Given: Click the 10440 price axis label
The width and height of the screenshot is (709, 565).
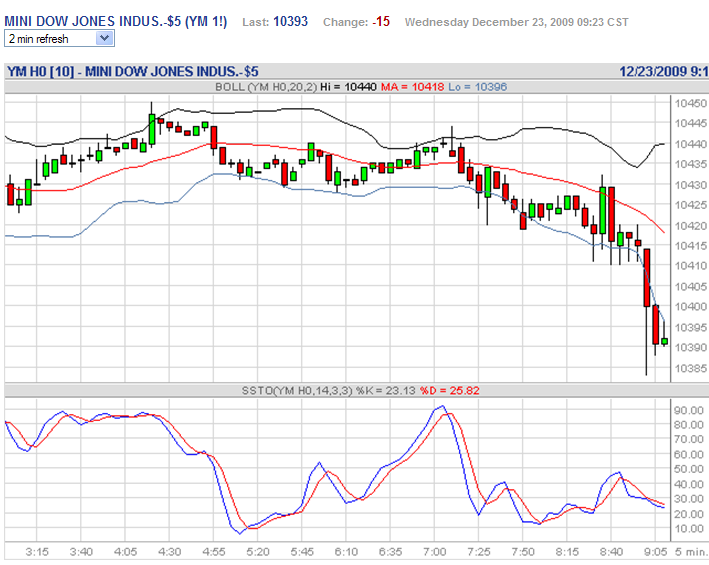Looking at the screenshot, I should (690, 144).
